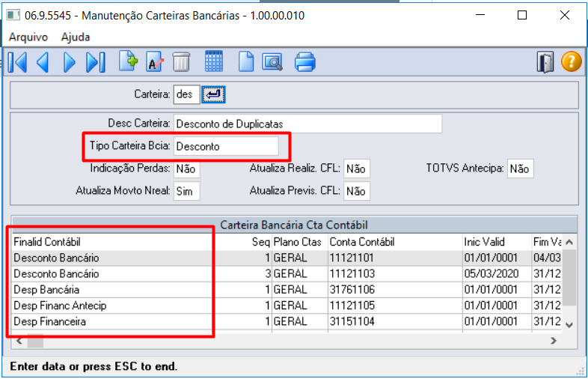Click the application icon in title bar

pyautogui.click(x=13, y=15)
